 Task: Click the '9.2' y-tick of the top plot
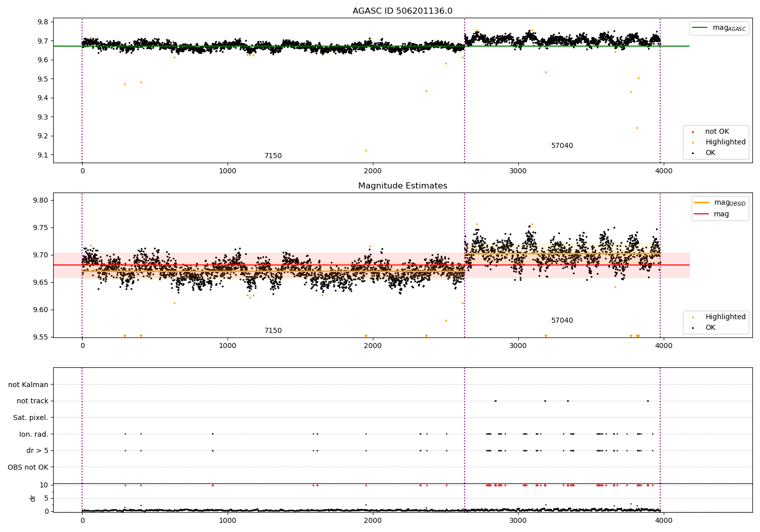coord(43,136)
